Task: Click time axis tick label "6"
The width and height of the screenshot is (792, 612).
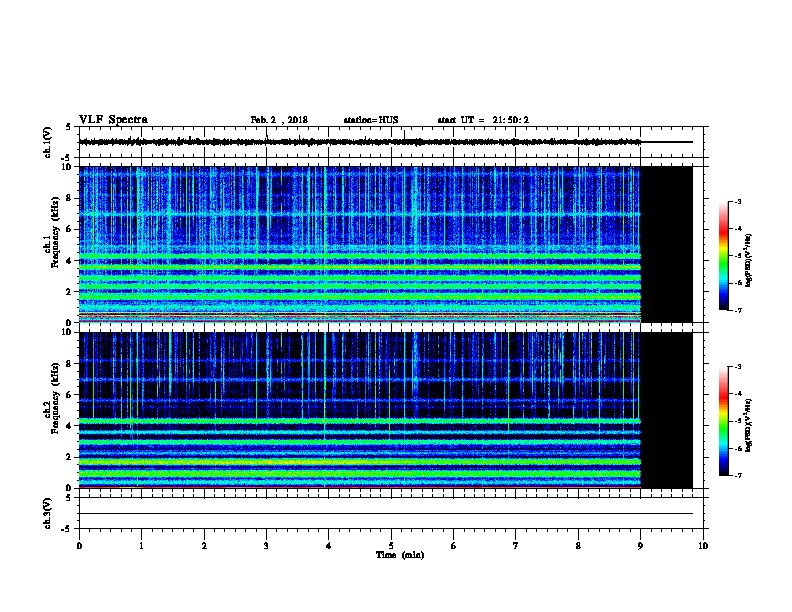Action: click(454, 545)
